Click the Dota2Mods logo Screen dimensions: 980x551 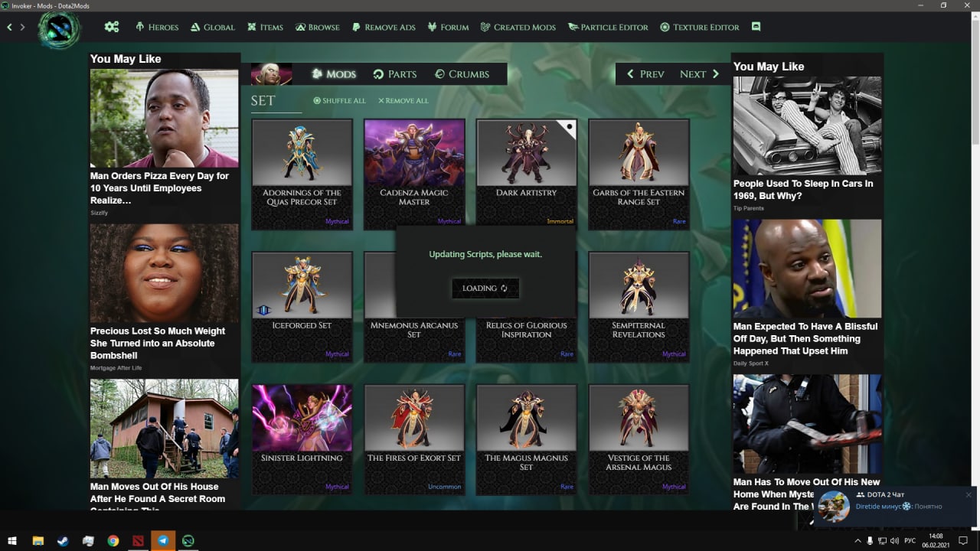pyautogui.click(x=60, y=28)
